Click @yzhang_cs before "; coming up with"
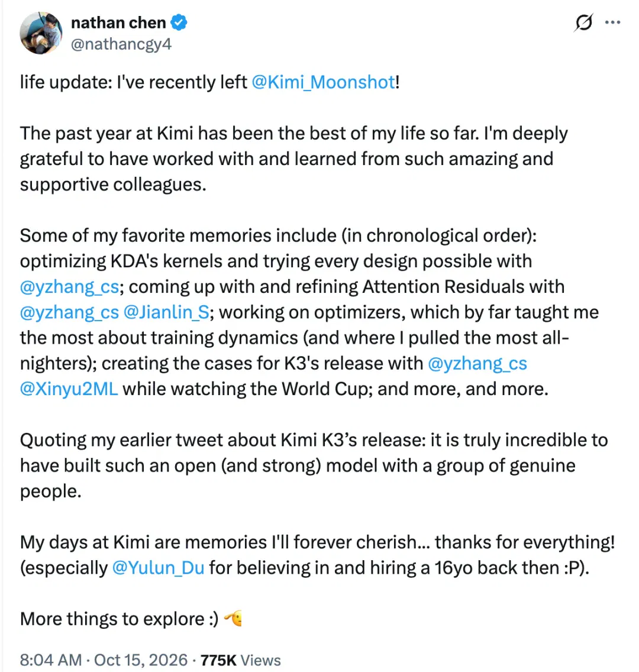The image size is (639, 672). 69,287
